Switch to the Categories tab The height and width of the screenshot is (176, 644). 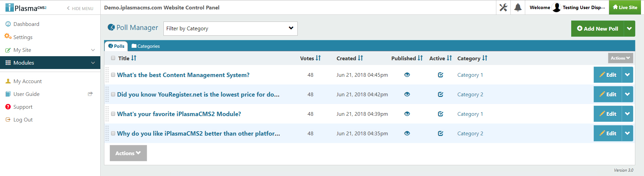click(146, 46)
